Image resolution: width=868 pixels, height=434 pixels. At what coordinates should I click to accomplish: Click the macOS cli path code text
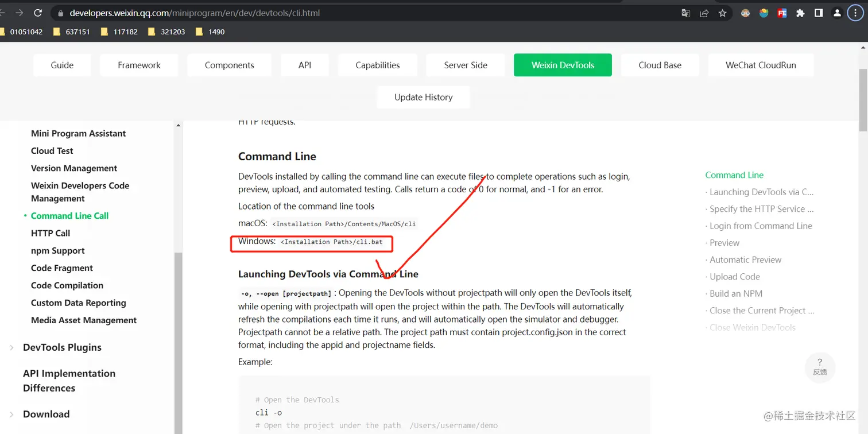pyautogui.click(x=344, y=224)
